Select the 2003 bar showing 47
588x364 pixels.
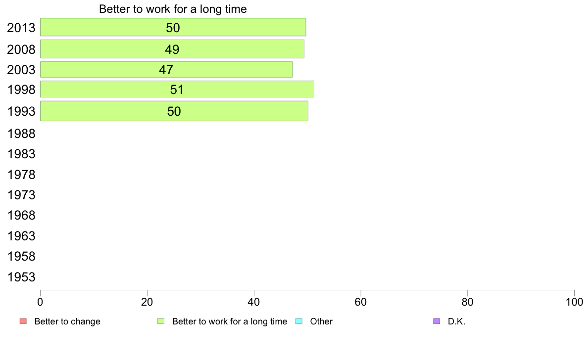(x=166, y=69)
